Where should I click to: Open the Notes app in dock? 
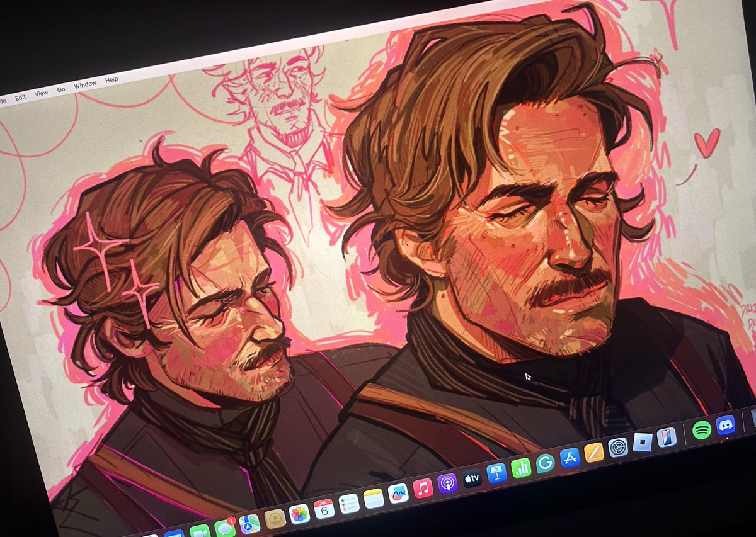tap(374, 498)
